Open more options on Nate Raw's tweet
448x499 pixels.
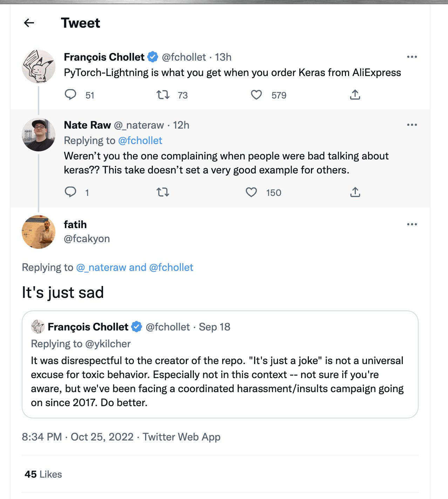point(412,125)
